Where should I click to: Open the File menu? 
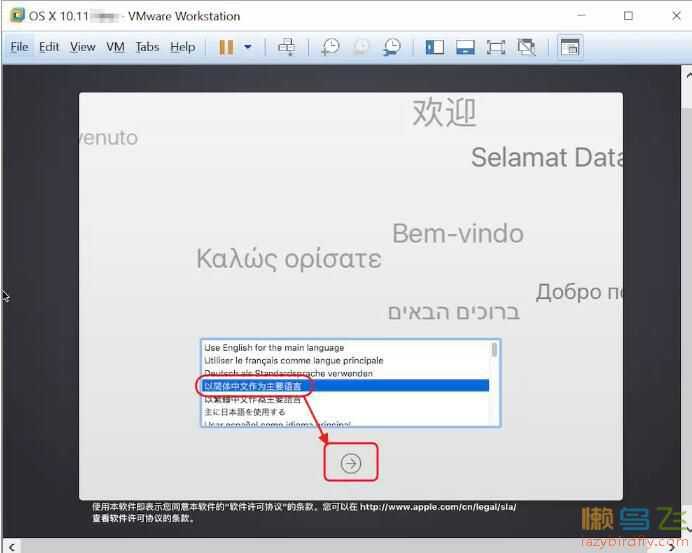(x=19, y=47)
